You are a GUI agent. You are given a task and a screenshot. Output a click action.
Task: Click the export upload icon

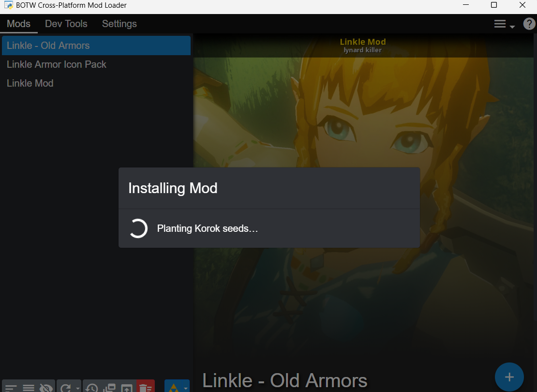(127, 388)
